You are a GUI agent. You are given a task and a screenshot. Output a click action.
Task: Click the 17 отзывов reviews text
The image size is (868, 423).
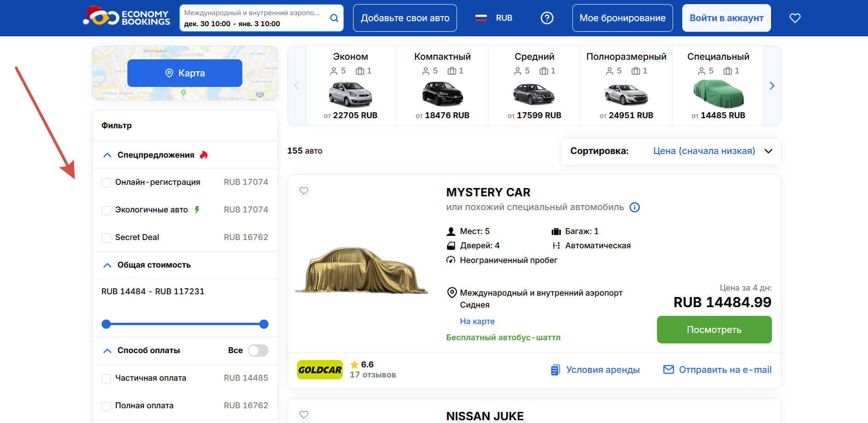coord(373,375)
